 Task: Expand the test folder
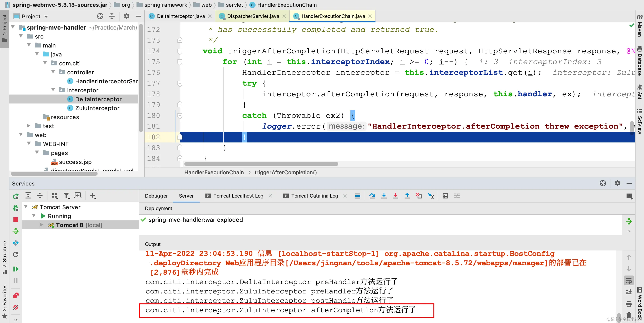click(29, 126)
